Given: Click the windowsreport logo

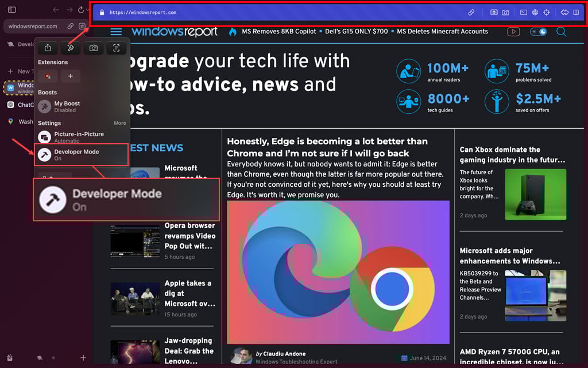Looking at the screenshot, I should pos(175,32).
